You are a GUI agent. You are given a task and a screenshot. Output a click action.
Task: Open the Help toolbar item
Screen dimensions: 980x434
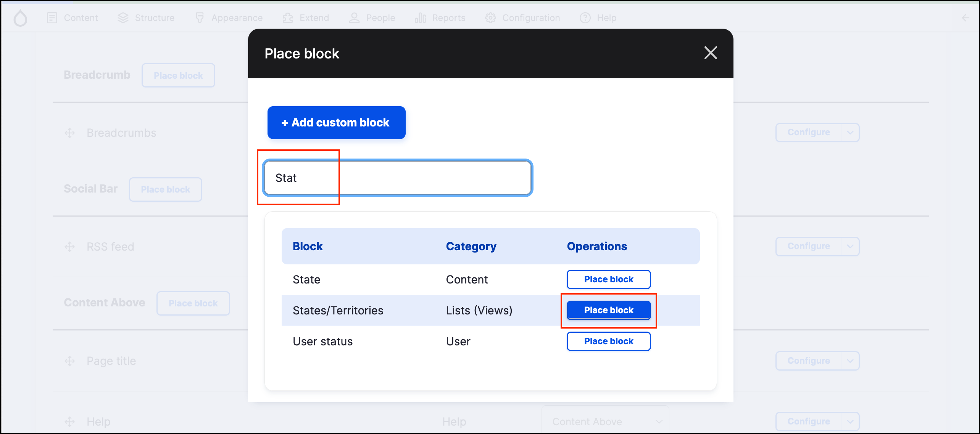[x=598, y=18]
